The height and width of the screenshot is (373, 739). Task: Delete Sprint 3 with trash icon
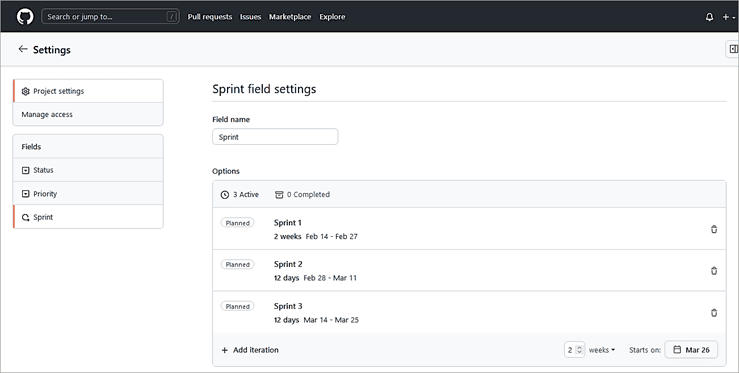(x=714, y=313)
